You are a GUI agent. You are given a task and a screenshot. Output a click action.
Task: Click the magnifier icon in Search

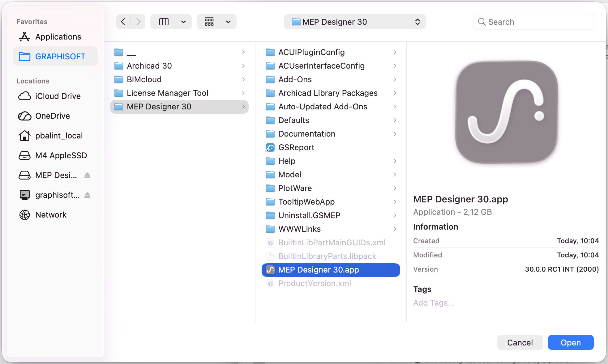tap(482, 22)
